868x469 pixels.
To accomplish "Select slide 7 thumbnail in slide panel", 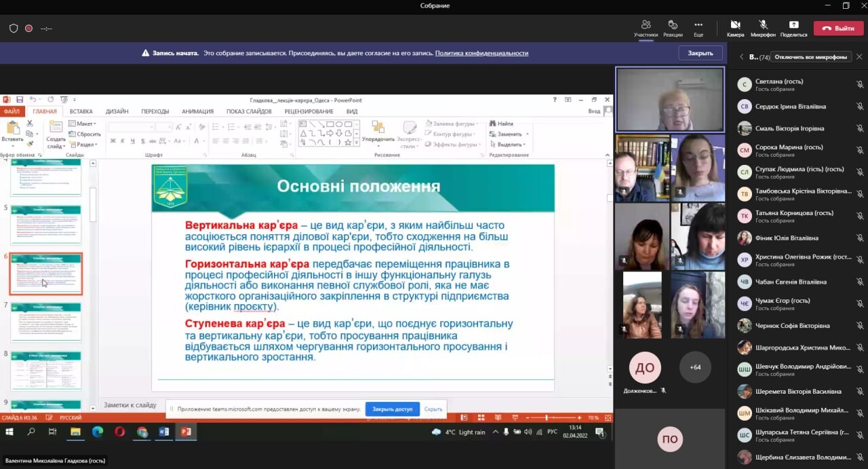I will pos(45,322).
